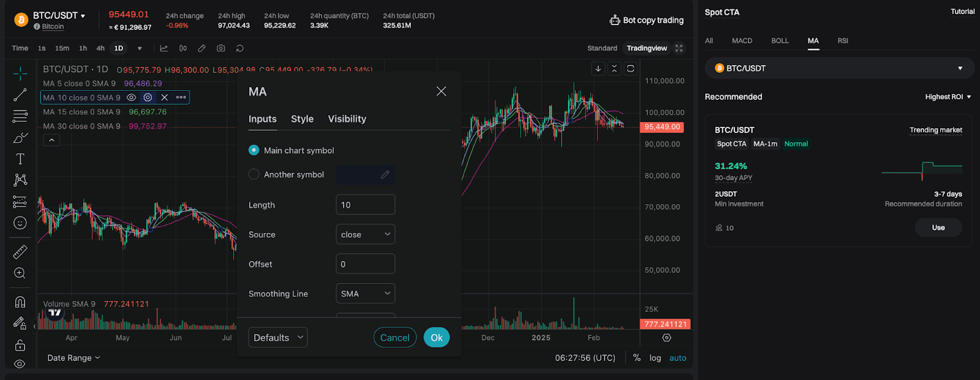Image resolution: width=980 pixels, height=380 pixels.
Task: Click the pencil draw icon in top toolbar
Action: click(202, 48)
